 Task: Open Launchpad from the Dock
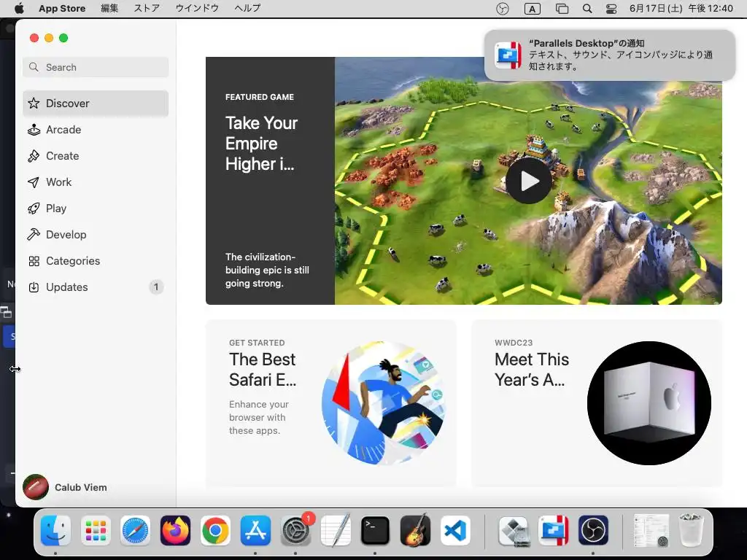[96, 531]
